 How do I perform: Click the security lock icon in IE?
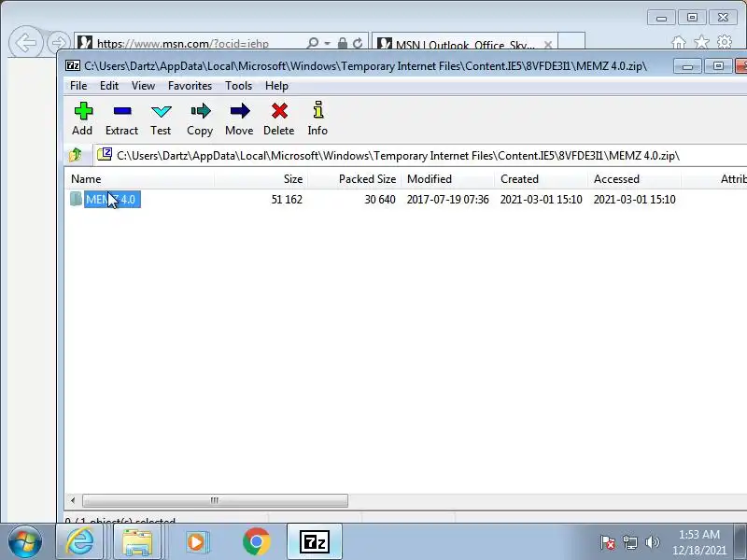point(342,43)
